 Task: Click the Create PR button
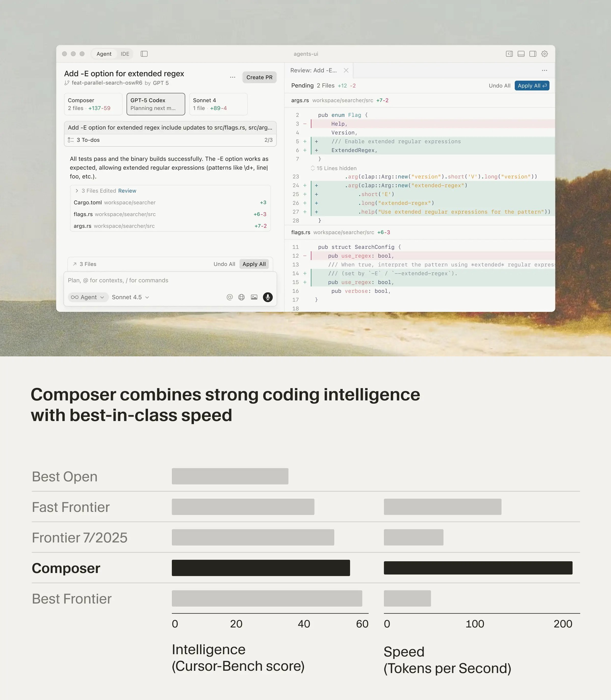pos(259,77)
